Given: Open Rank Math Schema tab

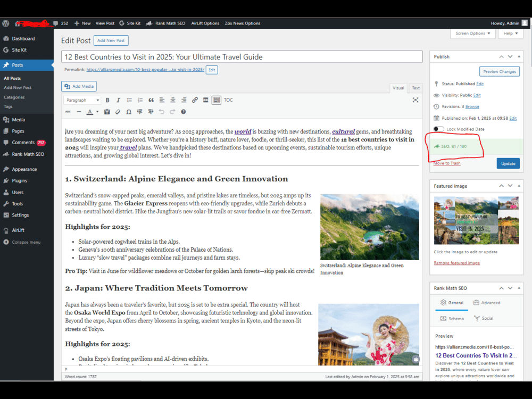Looking at the screenshot, I should tap(452, 319).
